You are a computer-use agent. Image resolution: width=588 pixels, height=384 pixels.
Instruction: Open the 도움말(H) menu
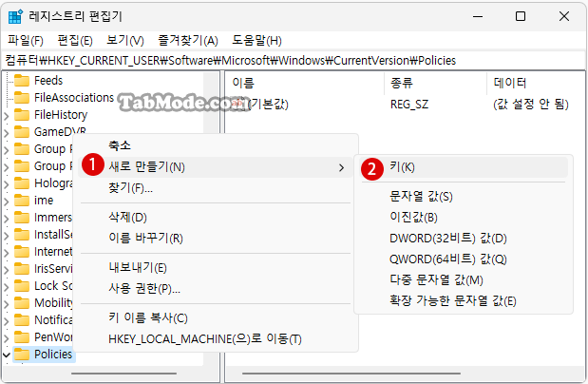pos(256,40)
